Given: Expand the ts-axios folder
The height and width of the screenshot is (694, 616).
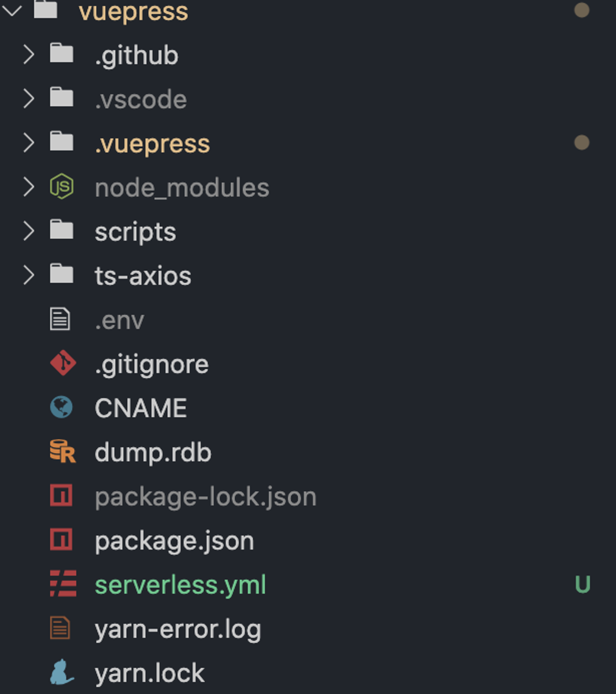Looking at the screenshot, I should click(29, 275).
